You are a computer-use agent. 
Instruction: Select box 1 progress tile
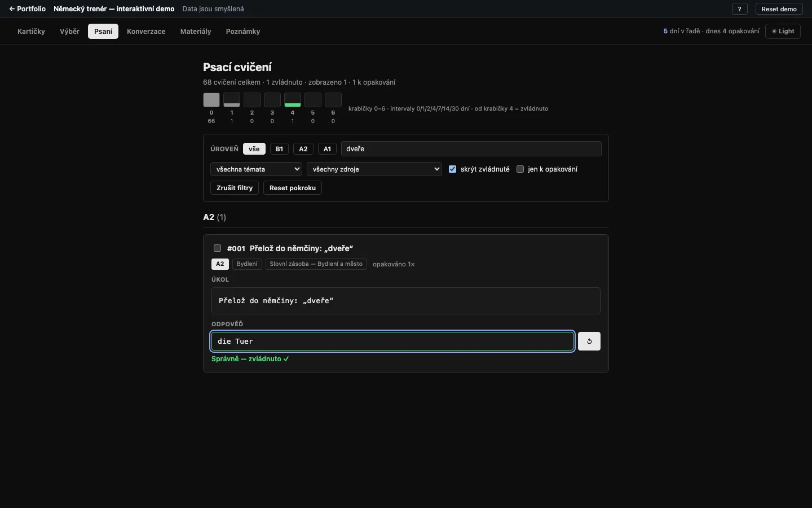[x=232, y=100]
